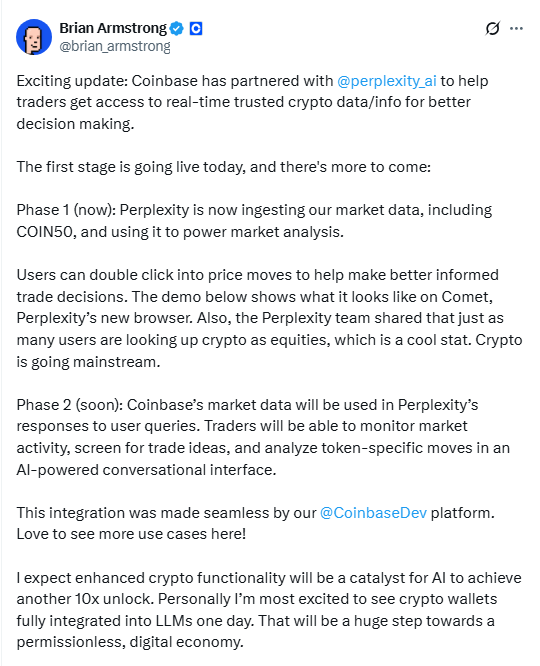Click the "Exciting update" opening paragraph
540x666 pixels.
tap(252, 102)
